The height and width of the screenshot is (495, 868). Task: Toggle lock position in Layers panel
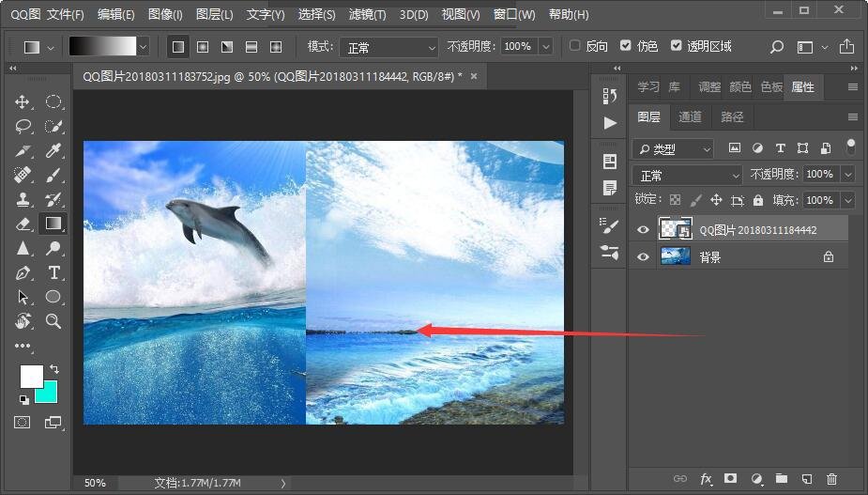(716, 200)
